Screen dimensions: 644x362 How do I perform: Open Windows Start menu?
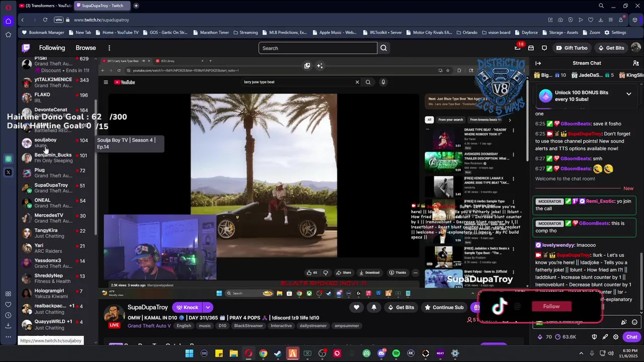[x=189, y=353]
